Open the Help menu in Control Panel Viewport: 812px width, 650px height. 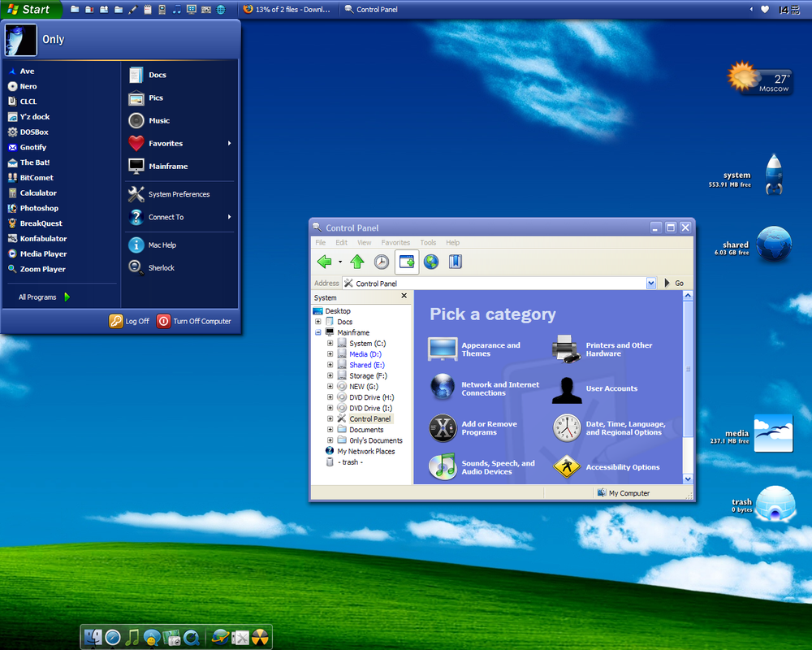point(452,242)
